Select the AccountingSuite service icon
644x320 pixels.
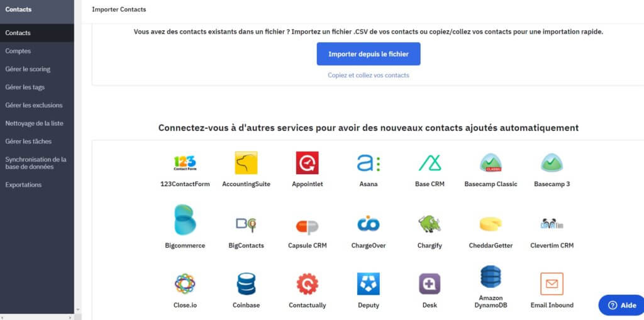246,163
